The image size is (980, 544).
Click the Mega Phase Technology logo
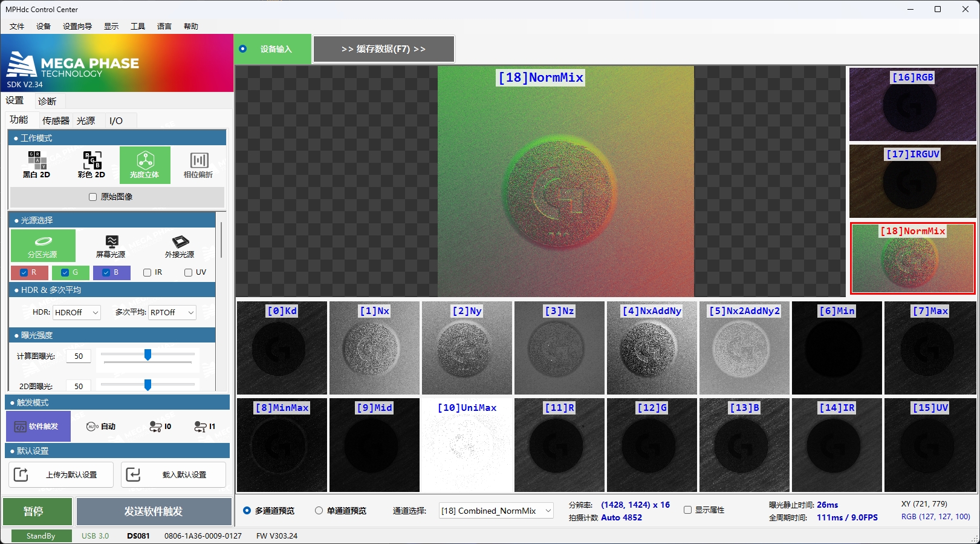(x=73, y=66)
